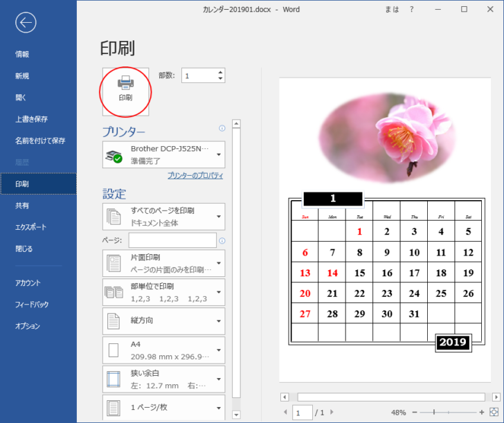Open the 縦方向 orientation dropdown
504x423 pixels.
[x=163, y=321]
